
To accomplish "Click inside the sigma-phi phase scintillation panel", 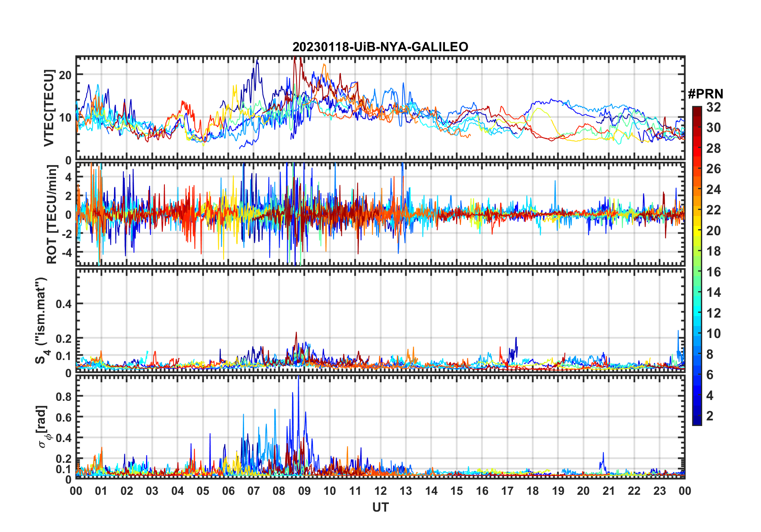I will [380, 427].
